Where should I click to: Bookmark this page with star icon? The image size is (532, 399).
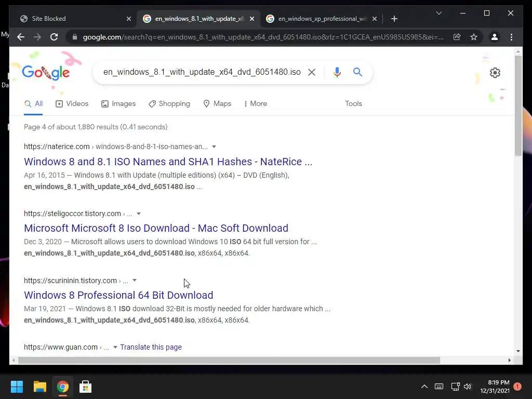pos(474,37)
